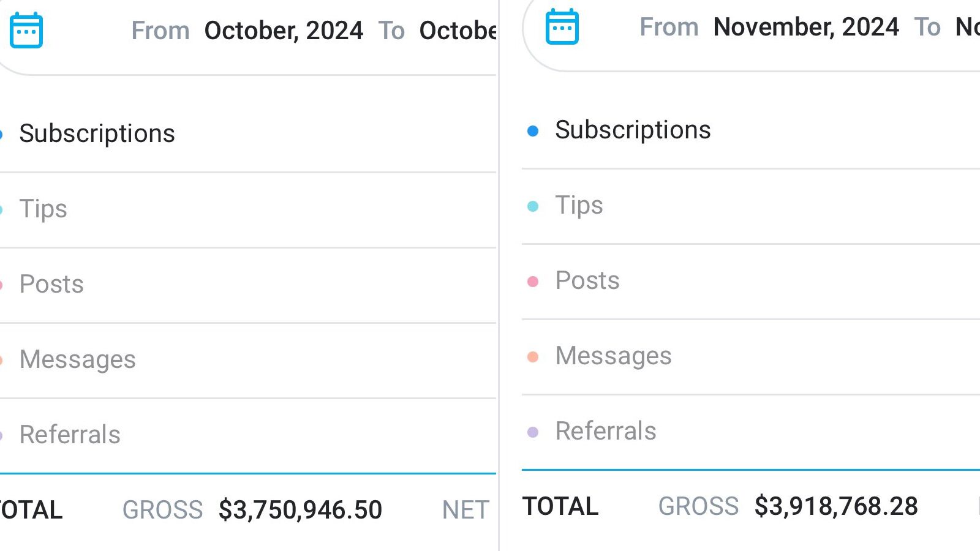Click pink dot beside Posts in November panel
Viewport: 980px width, 551px height.
tap(533, 282)
